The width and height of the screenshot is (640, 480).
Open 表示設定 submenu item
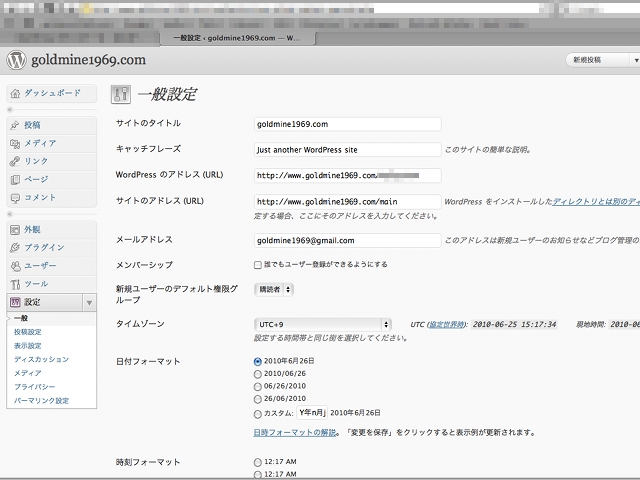pyautogui.click(x=28, y=346)
